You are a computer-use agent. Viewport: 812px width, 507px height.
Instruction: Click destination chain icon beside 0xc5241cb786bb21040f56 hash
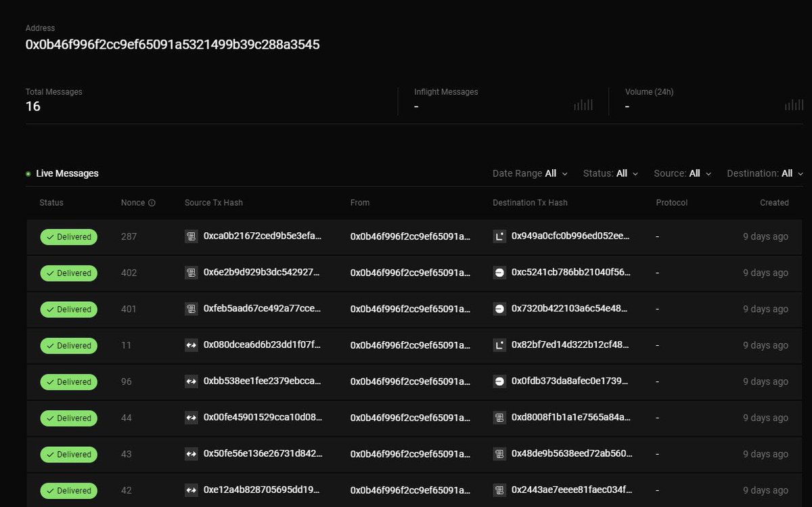499,273
